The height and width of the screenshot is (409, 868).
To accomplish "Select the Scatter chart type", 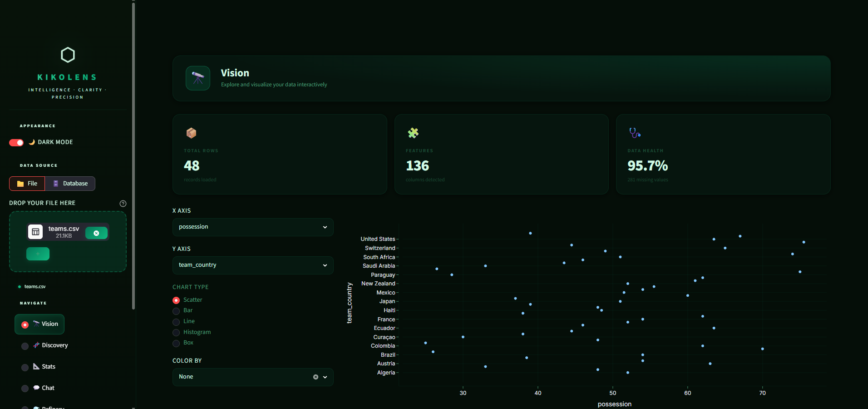I will click(x=187, y=300).
